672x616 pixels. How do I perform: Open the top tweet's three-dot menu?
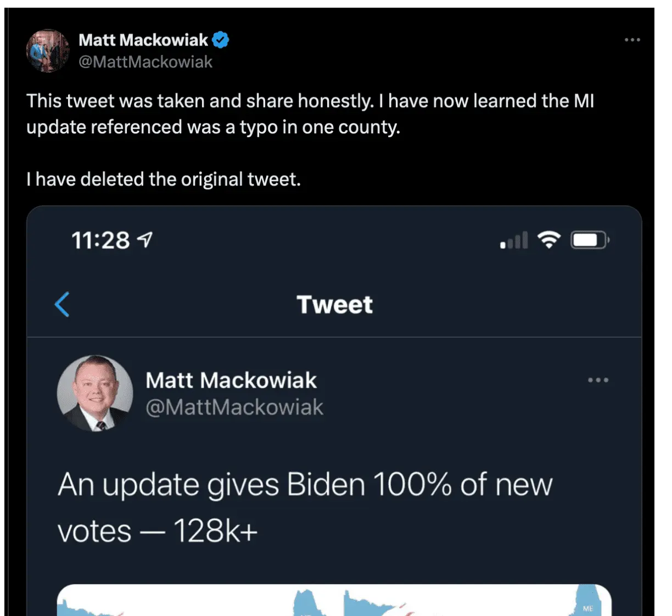[632, 40]
